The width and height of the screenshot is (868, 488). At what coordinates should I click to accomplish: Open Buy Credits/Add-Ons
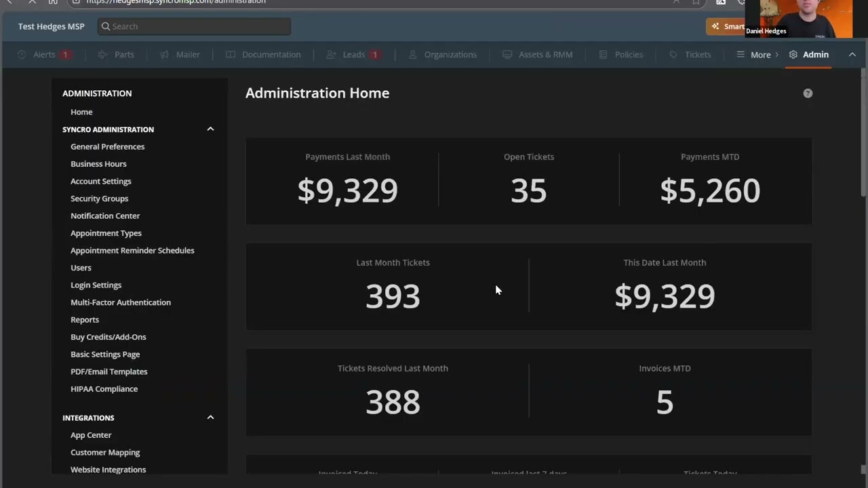click(108, 337)
